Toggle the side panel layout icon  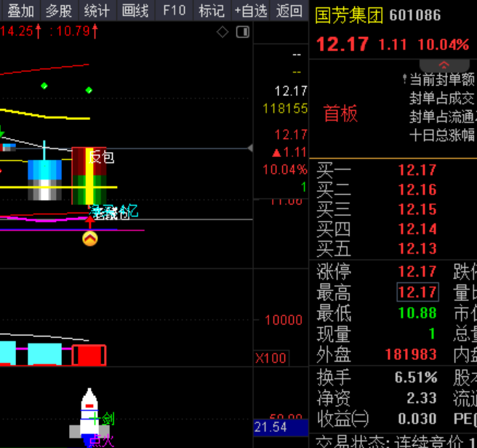[x=243, y=32]
